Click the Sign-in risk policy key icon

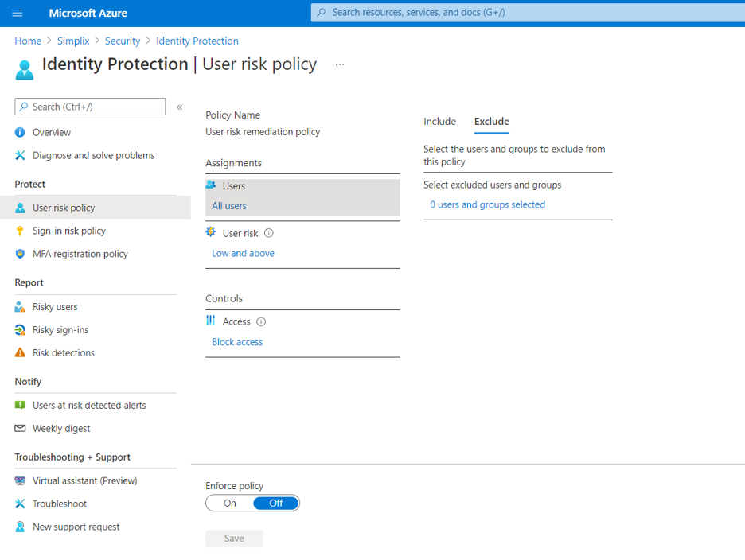click(x=20, y=231)
